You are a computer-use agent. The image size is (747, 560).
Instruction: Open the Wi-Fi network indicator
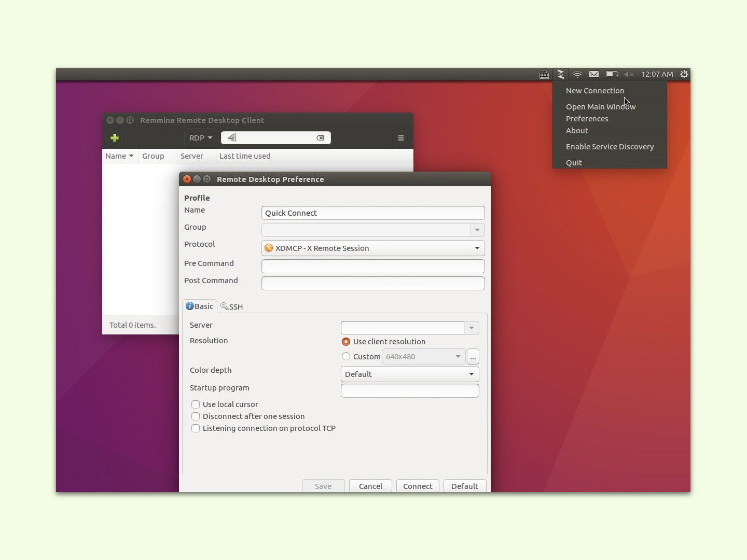(x=577, y=75)
